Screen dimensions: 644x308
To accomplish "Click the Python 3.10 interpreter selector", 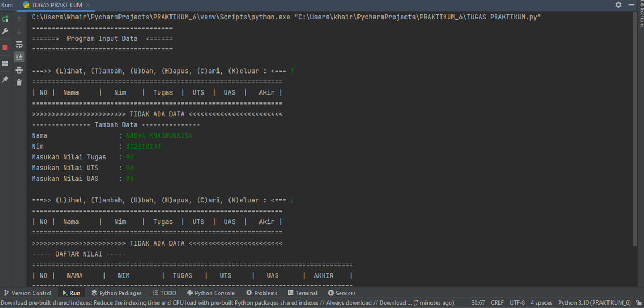I will pyautogui.click(x=594, y=303).
